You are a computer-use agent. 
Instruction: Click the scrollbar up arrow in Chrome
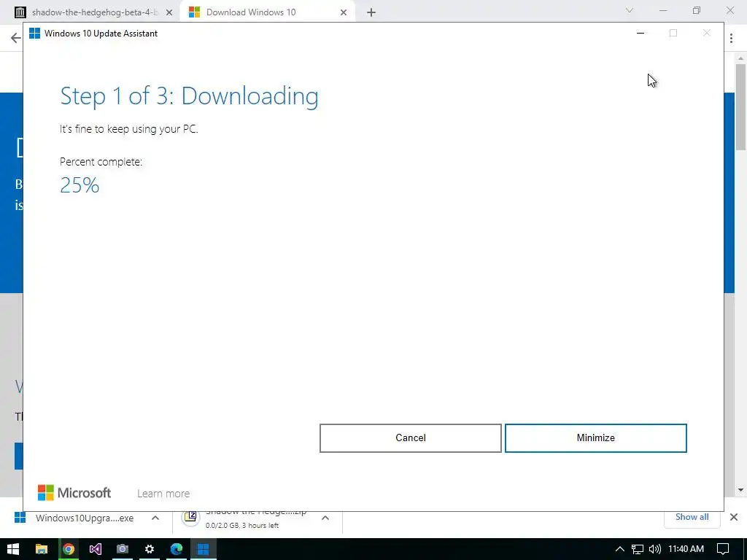pos(740,58)
